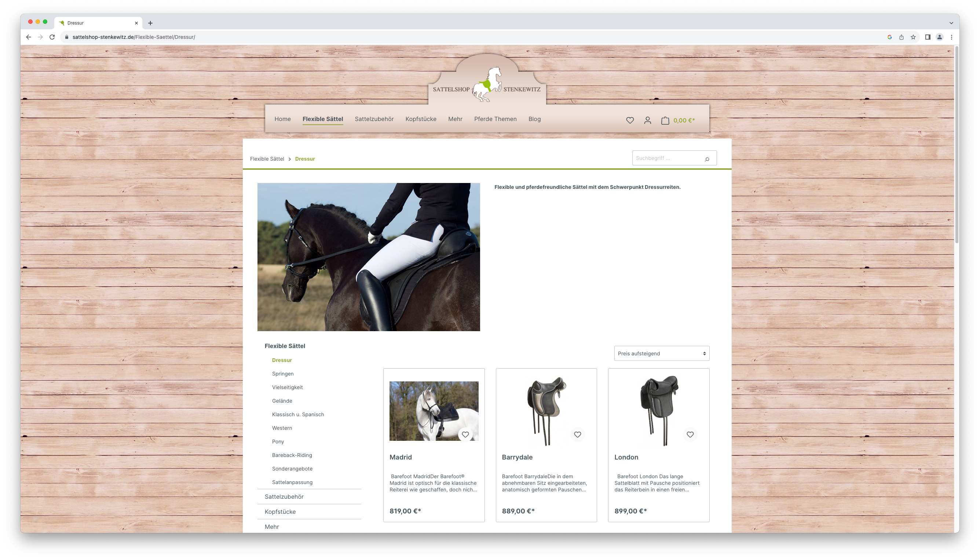Click the search magnifier icon
The image size is (980, 560).
706,159
